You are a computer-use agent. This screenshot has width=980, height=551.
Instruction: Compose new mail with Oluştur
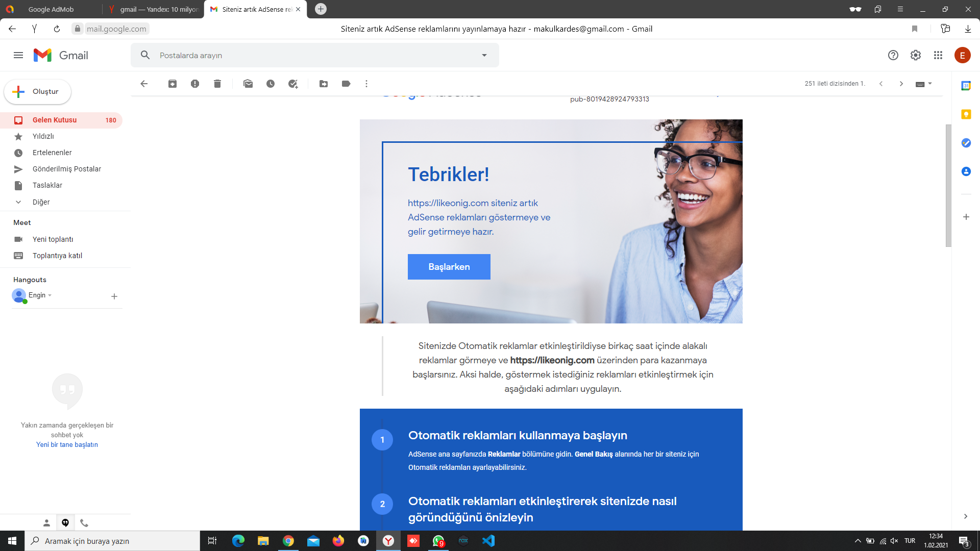click(x=37, y=92)
